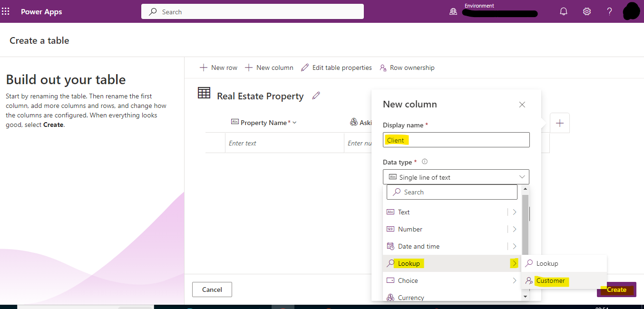Click the 123 Number icon
Screen dimensions: 644x309
click(390, 229)
